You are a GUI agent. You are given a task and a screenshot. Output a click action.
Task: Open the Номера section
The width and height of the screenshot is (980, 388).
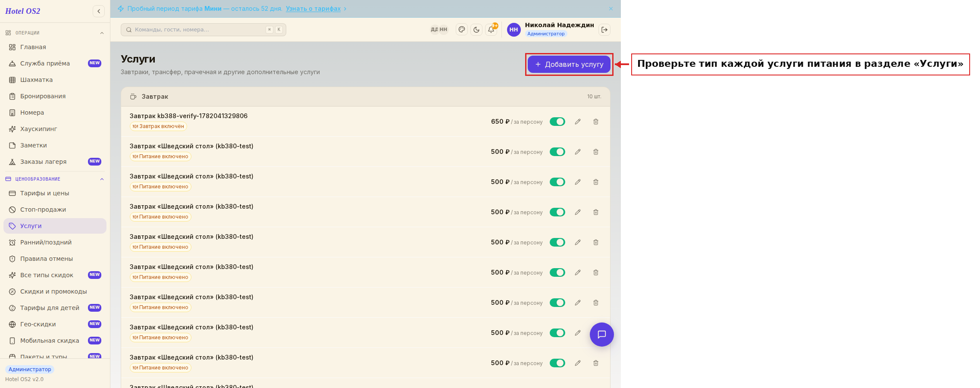pos(55,113)
